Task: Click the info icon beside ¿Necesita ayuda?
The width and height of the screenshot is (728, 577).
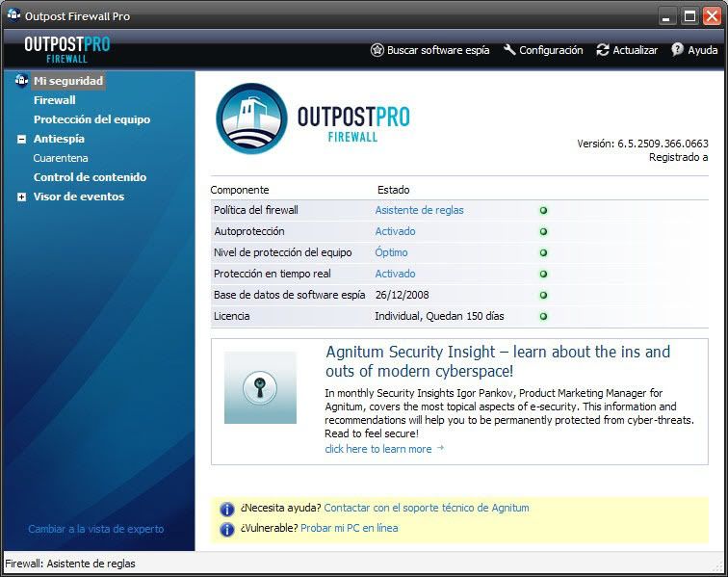Action: point(227,509)
